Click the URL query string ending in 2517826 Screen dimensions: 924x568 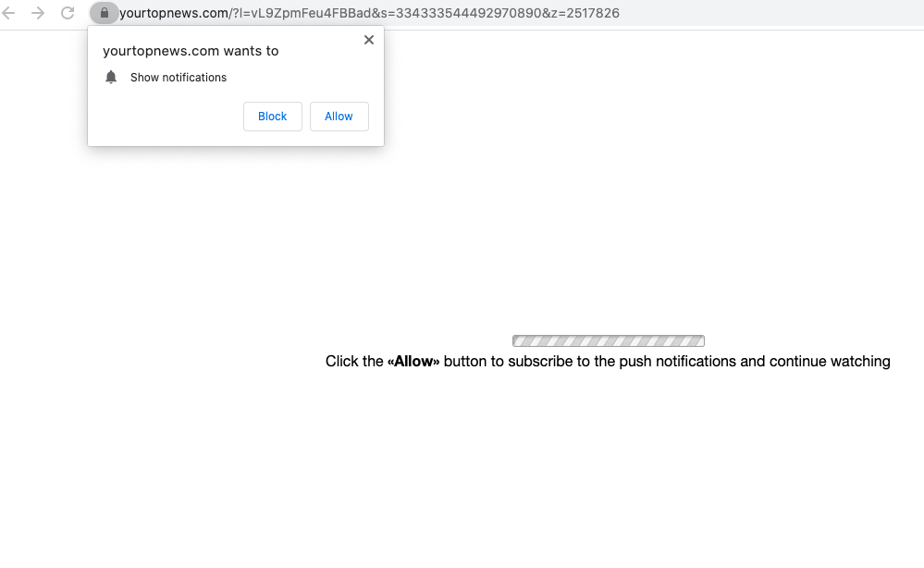point(425,13)
